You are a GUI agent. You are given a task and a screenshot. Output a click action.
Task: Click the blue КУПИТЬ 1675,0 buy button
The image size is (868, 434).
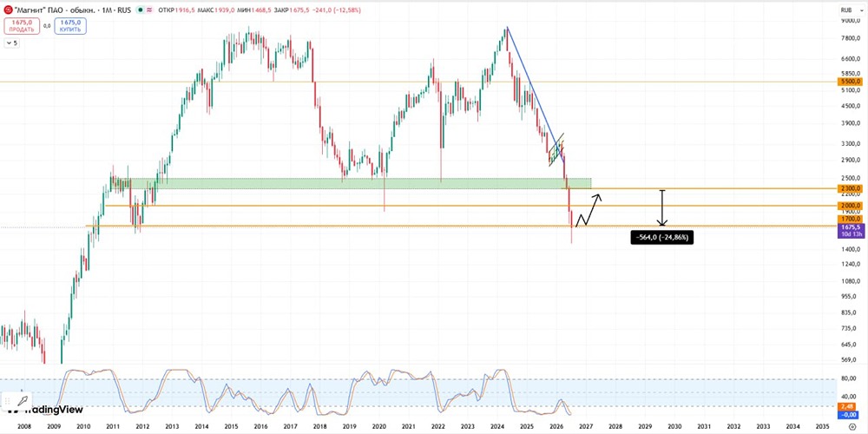point(70,26)
